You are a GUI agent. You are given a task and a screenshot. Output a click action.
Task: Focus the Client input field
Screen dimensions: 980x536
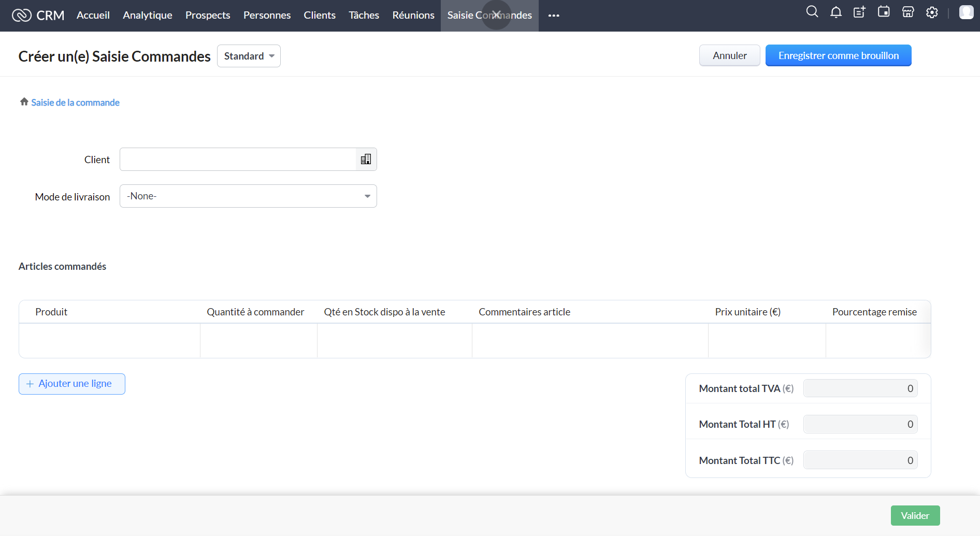(238, 160)
